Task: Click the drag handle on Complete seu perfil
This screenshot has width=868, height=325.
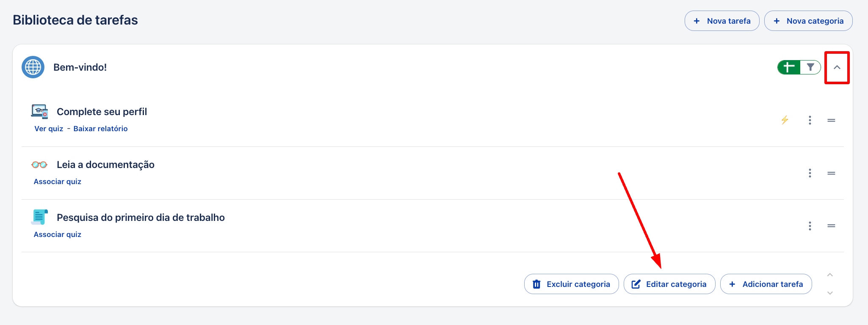Action: pyautogui.click(x=831, y=120)
